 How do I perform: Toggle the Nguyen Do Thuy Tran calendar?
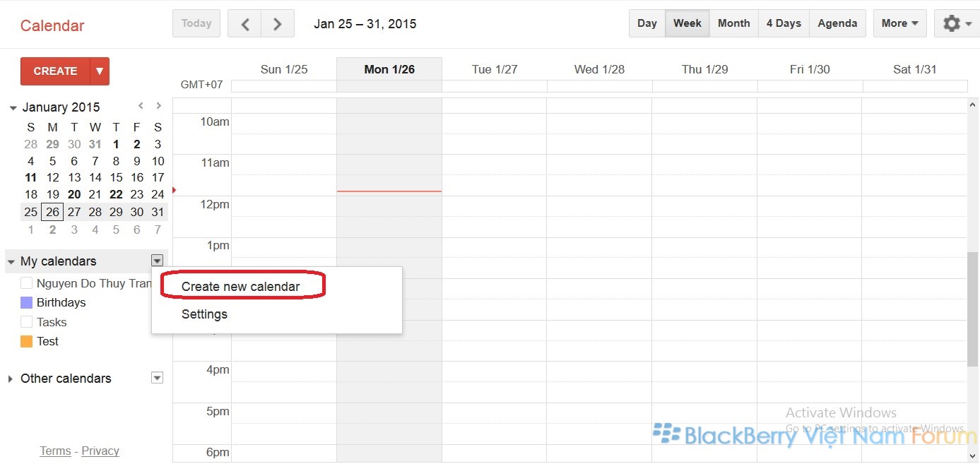[x=27, y=283]
